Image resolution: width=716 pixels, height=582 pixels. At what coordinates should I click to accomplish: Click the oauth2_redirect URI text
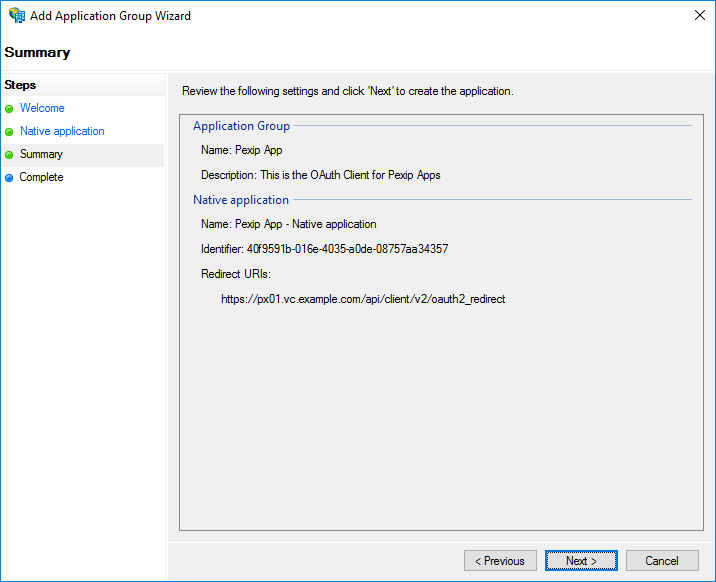tap(363, 298)
